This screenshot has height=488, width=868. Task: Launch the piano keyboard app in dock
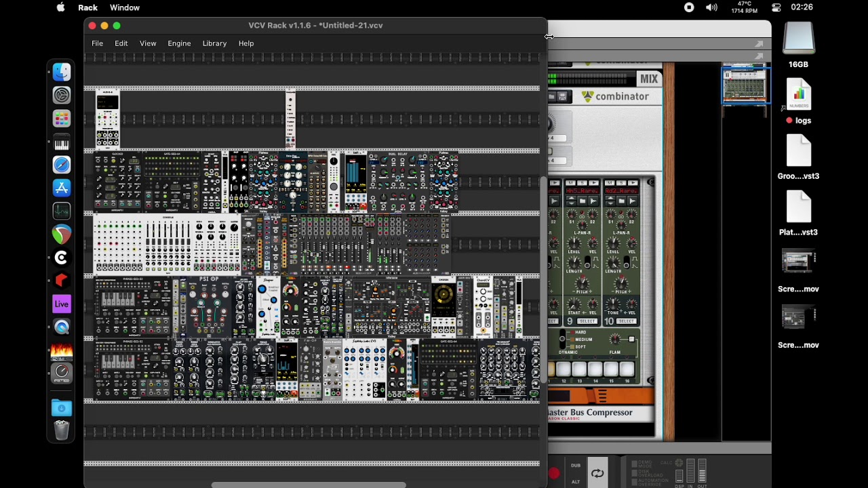pyautogui.click(x=62, y=142)
